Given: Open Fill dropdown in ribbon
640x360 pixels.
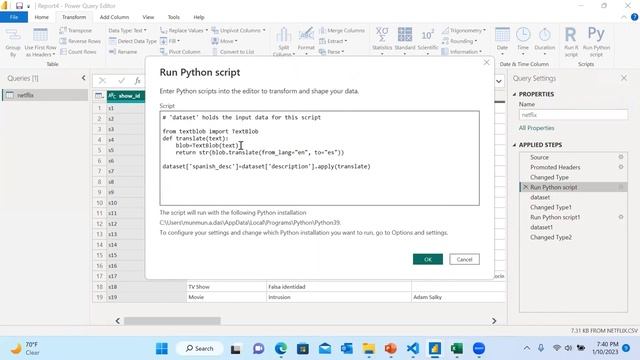Looking at the screenshot, I should [x=170, y=41].
